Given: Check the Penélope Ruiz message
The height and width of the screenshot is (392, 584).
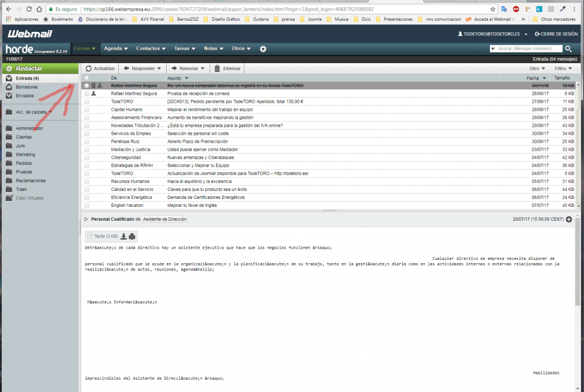Looking at the screenshot, I should click(x=87, y=142).
